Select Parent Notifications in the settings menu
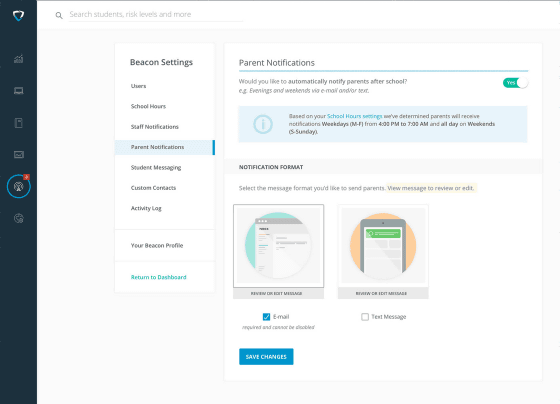560x404 pixels. tap(164, 147)
